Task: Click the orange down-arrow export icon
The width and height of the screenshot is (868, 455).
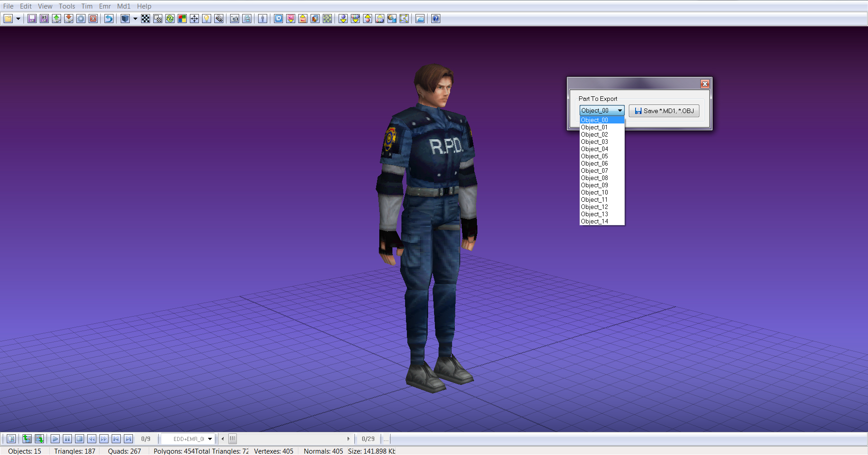Action: point(69,19)
